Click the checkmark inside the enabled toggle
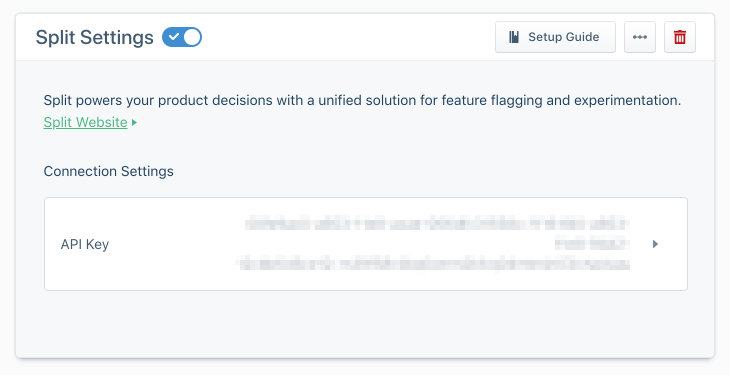Viewport: 730px width, 375px height. pyautogui.click(x=173, y=37)
